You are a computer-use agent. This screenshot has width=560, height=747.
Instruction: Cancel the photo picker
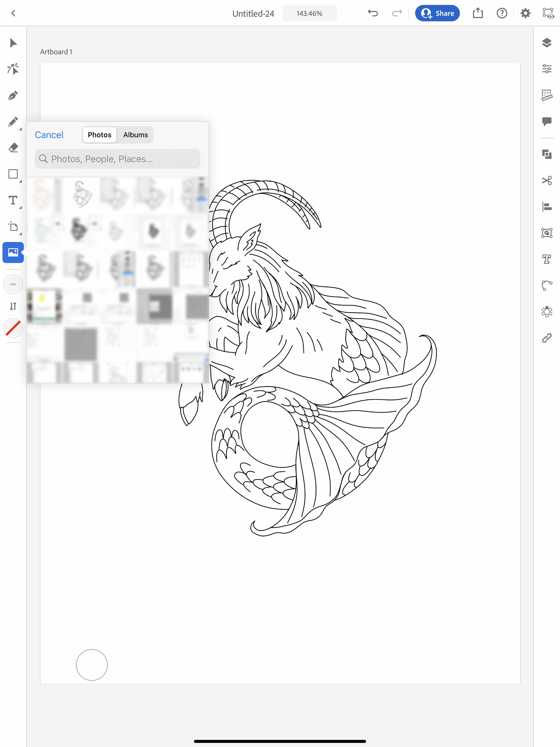tap(49, 135)
